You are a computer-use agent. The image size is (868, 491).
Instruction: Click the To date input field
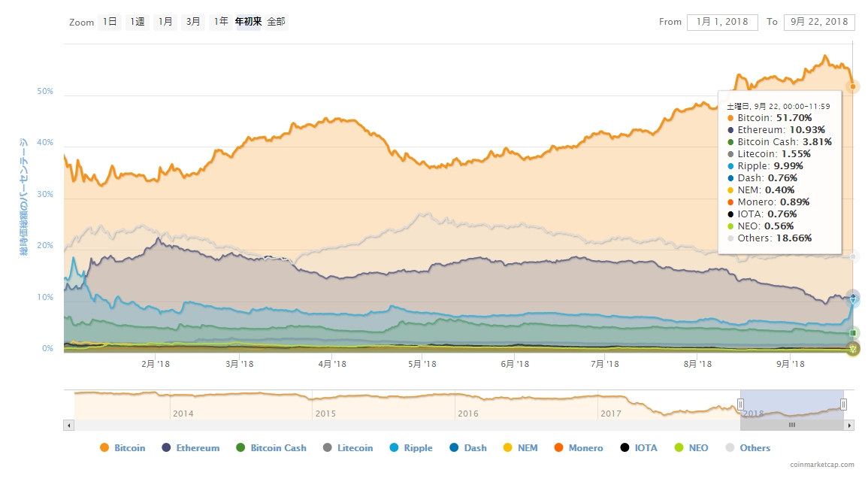818,22
